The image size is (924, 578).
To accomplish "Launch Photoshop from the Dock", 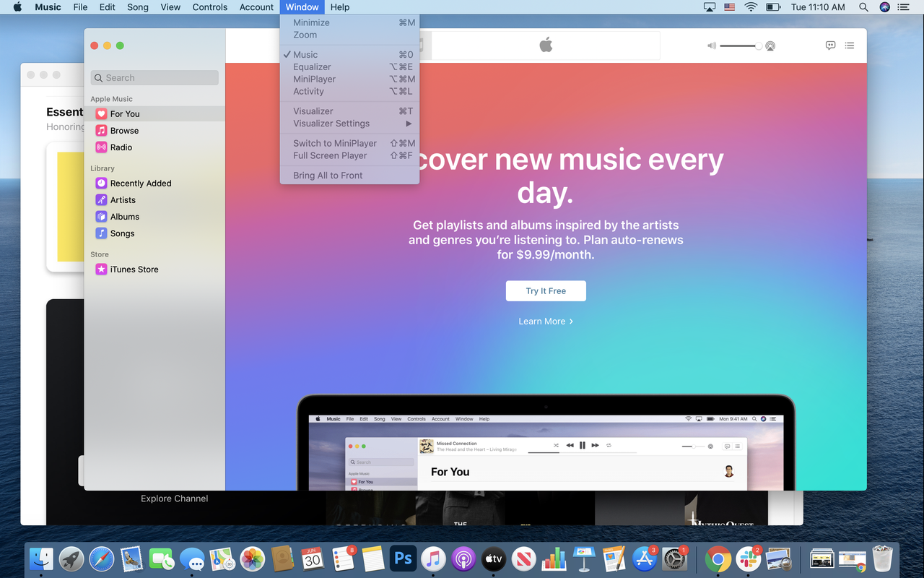I will (x=404, y=558).
